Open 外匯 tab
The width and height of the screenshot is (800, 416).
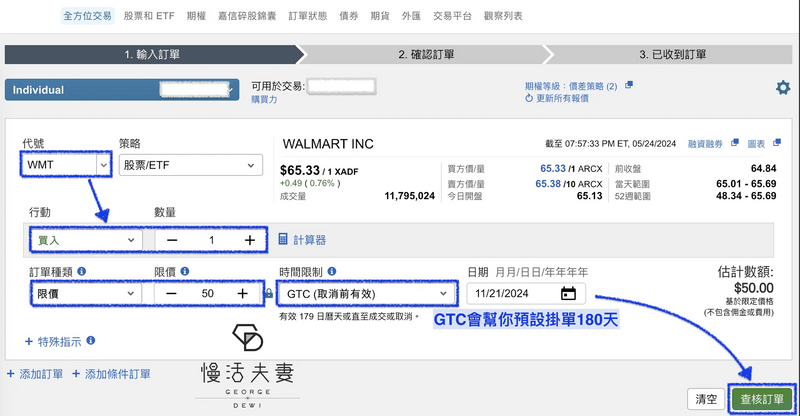point(411,16)
